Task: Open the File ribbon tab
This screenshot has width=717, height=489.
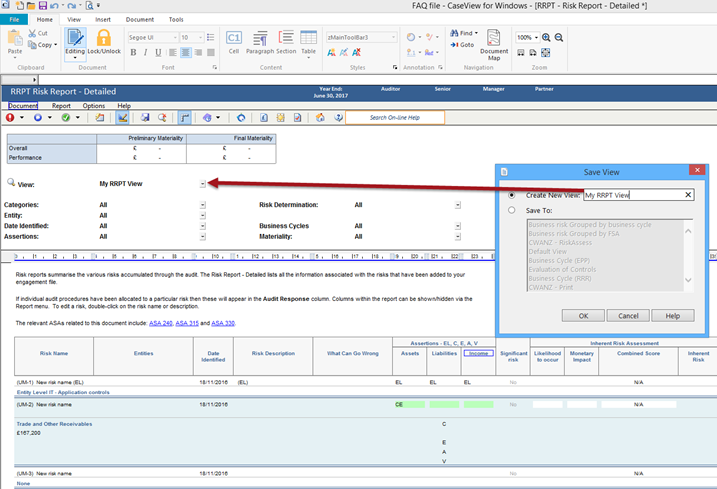Action: coord(14,20)
